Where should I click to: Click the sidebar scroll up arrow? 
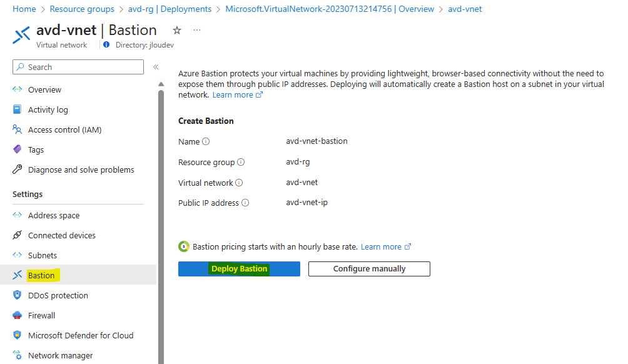(x=161, y=84)
